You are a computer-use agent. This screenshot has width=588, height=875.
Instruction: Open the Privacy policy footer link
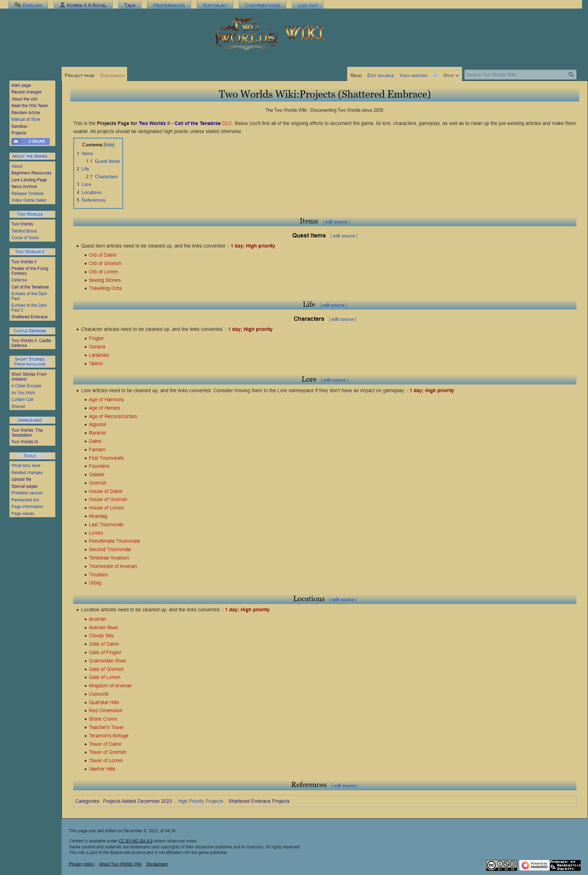(82, 864)
